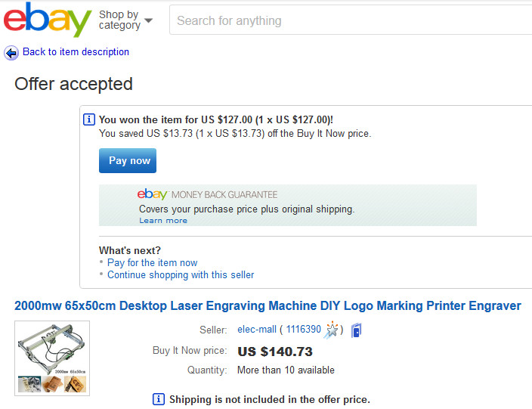532x409 pixels.
Task: Click the eBay store door icon
Action: pyautogui.click(x=356, y=330)
